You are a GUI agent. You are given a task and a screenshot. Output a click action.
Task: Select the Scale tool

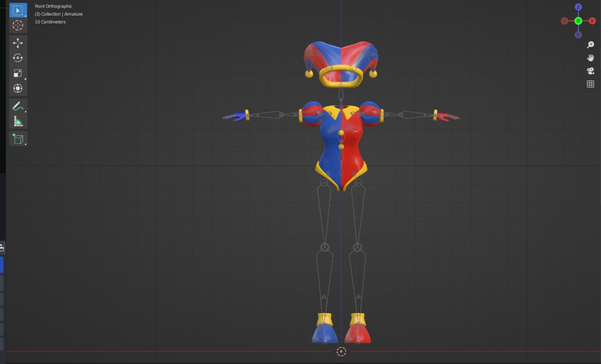click(x=18, y=73)
